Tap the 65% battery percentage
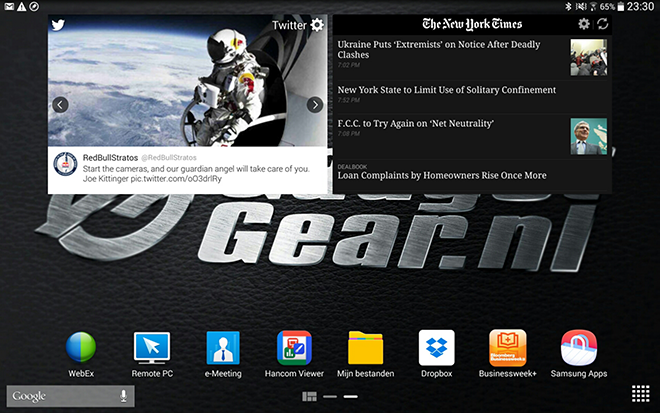Image resolution: width=660 pixels, height=413 pixels. coord(607,7)
